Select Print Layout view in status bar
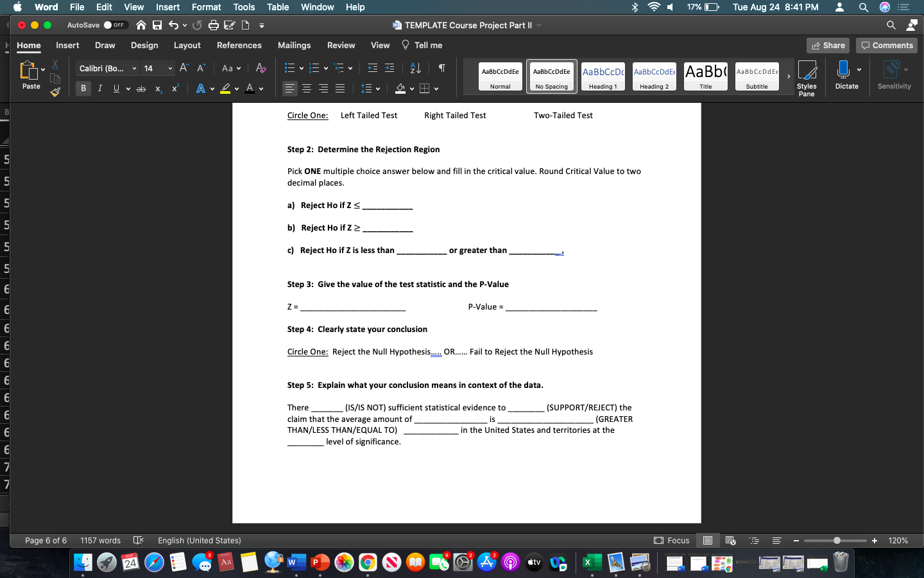This screenshot has width=924, height=578. click(708, 541)
